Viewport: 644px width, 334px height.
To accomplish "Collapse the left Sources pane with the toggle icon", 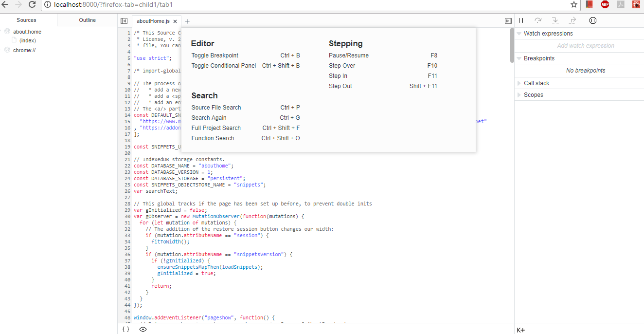I will point(124,21).
